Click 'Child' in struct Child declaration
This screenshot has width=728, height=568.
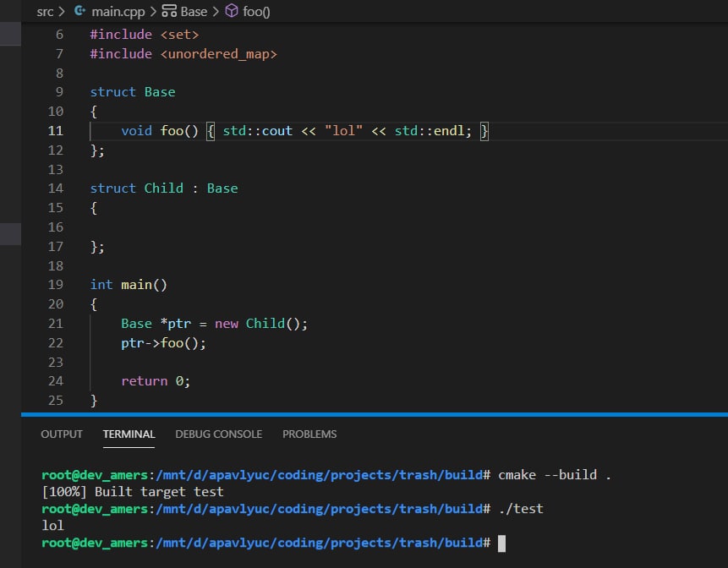point(163,188)
